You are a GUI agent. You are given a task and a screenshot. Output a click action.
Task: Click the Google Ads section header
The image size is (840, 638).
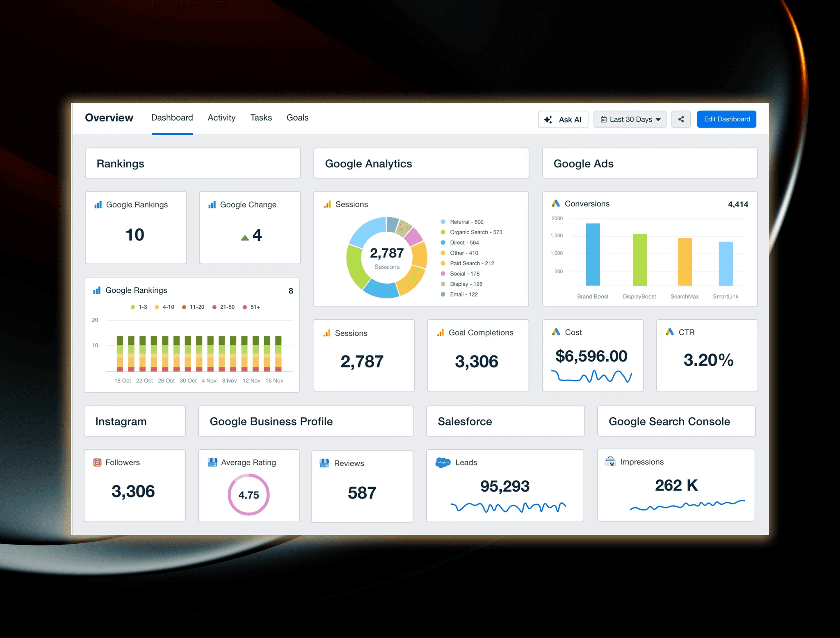(650, 163)
